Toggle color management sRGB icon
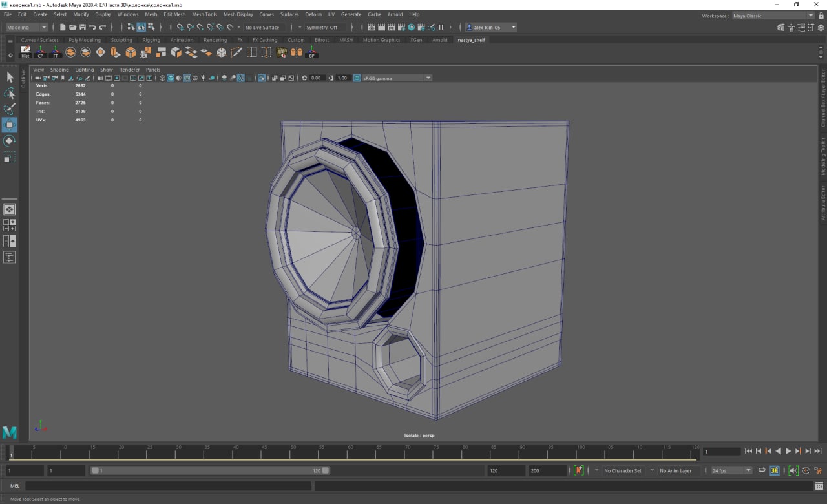 point(357,78)
